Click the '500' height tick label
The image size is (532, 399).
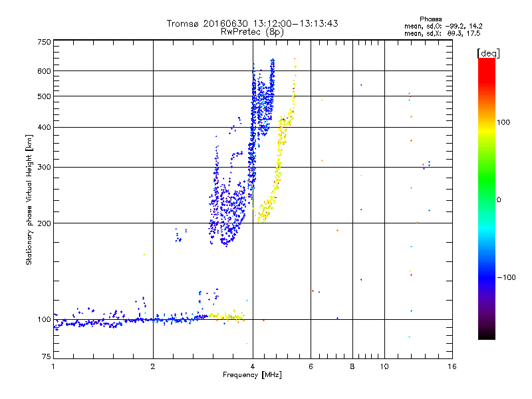pyautogui.click(x=44, y=96)
